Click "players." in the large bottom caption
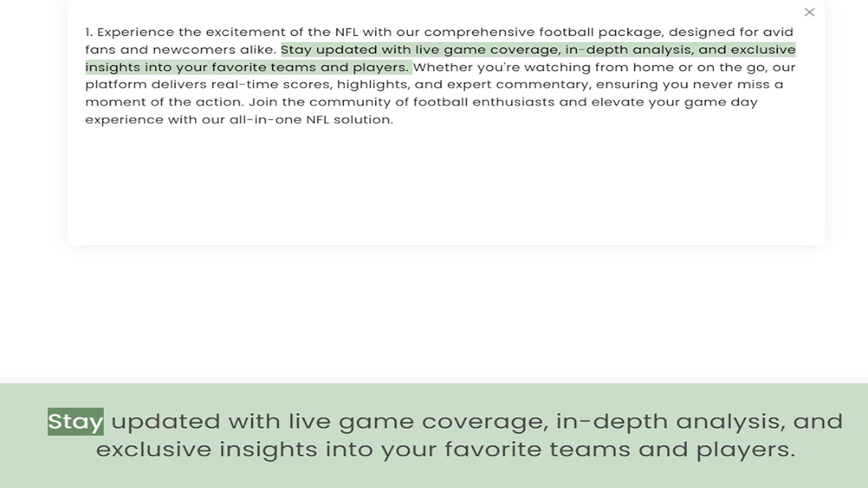The height and width of the screenshot is (488, 868). 745,450
